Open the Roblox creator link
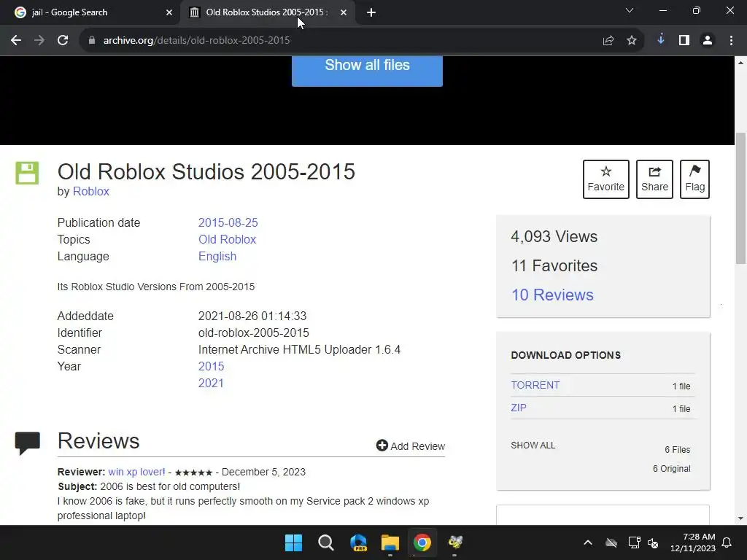This screenshot has width=747, height=560. pos(91,192)
